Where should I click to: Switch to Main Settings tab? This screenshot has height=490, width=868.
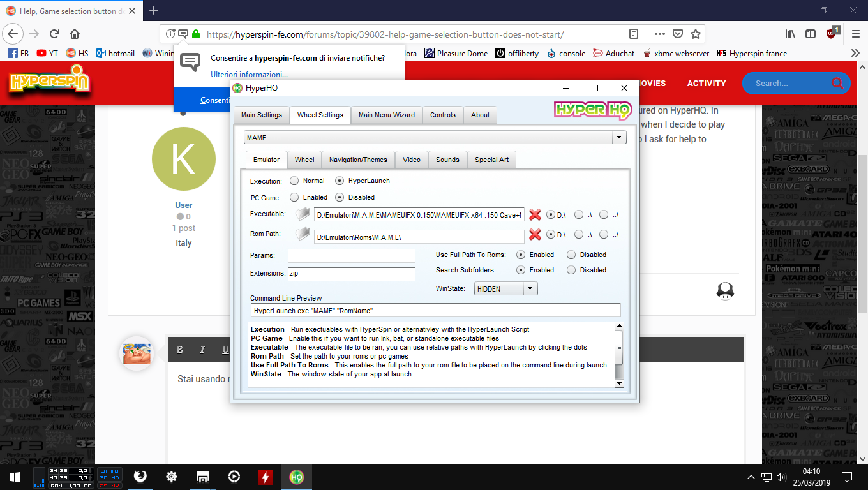point(261,115)
